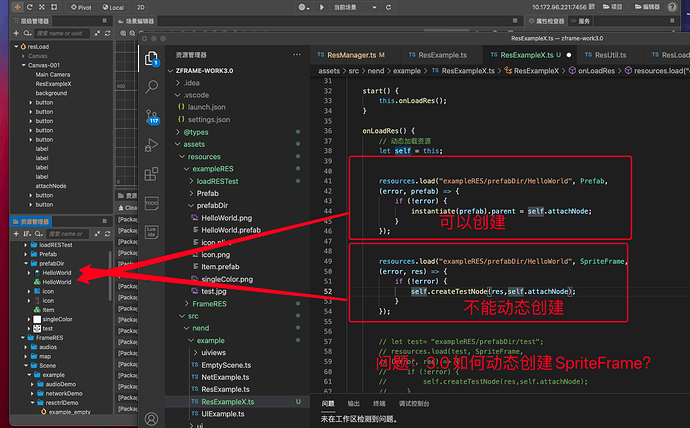Screen dimensions: 690x428
Task: Collapse prefabDir folder in Cocos assets panel
Action: [x=28, y=263]
